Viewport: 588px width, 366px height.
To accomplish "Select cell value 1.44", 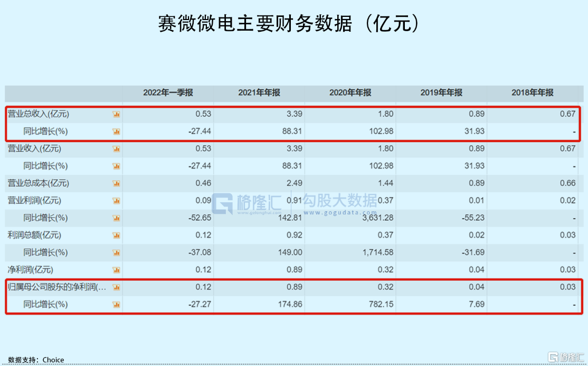I will pyautogui.click(x=385, y=183).
